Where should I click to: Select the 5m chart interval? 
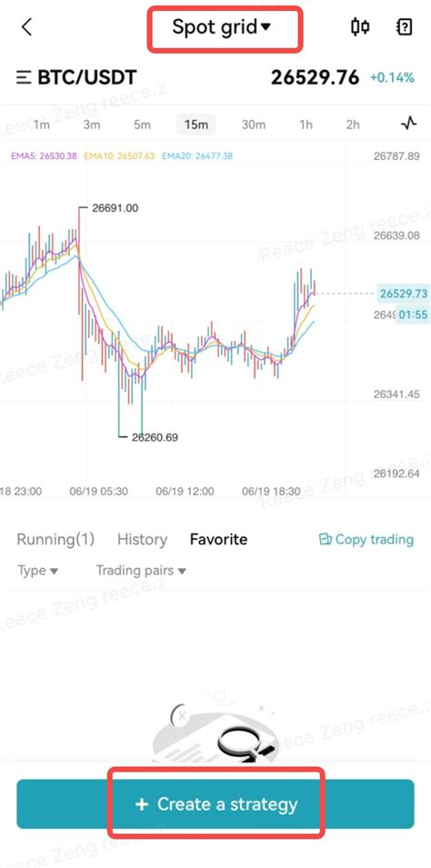pyautogui.click(x=142, y=125)
